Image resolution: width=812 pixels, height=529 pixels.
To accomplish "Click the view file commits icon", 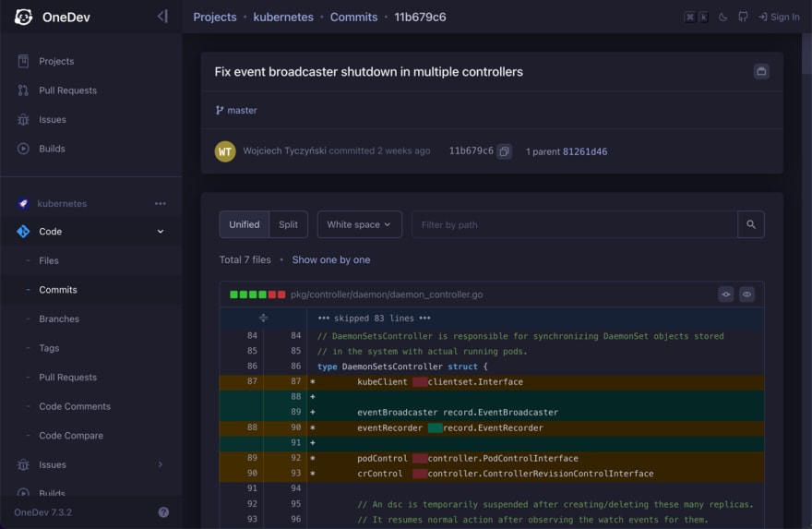I will pos(726,295).
